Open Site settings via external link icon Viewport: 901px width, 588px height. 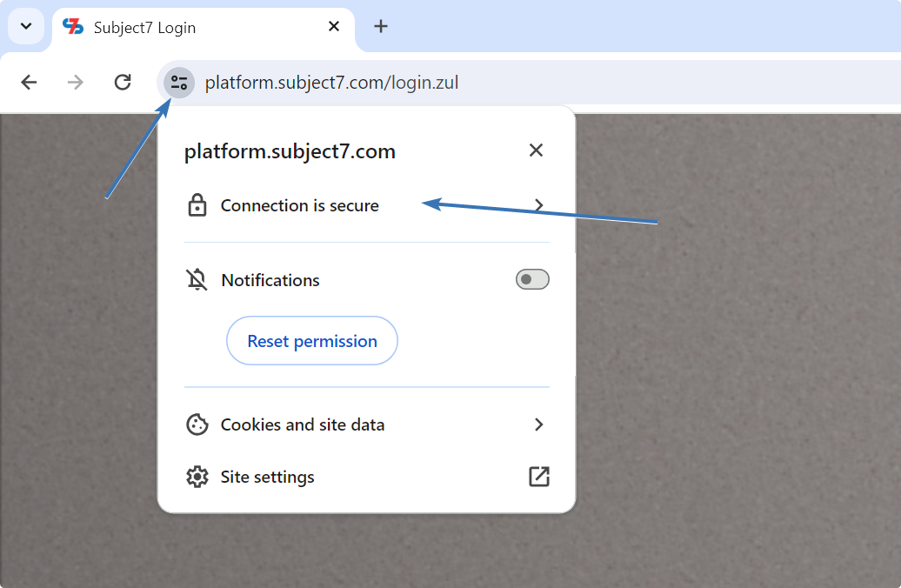pos(539,477)
